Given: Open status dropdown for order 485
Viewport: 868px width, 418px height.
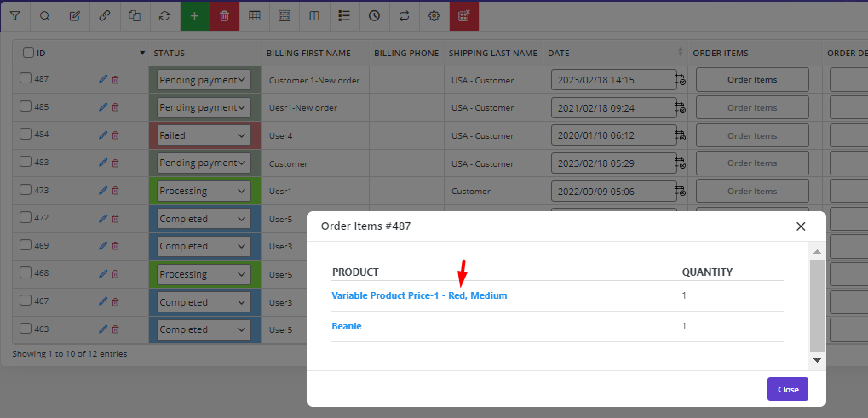Looking at the screenshot, I should [204, 107].
